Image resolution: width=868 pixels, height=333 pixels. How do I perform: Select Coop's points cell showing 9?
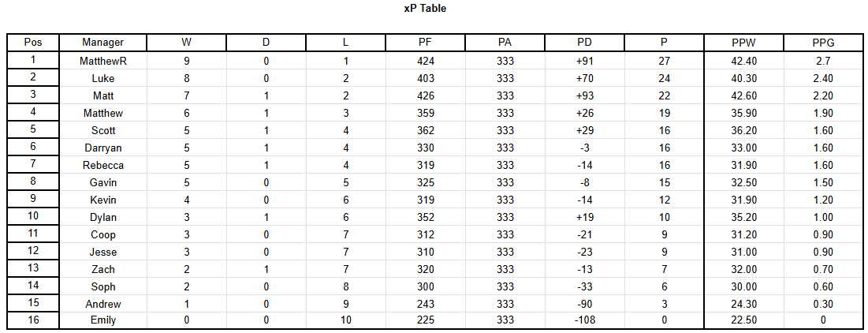pos(665,234)
